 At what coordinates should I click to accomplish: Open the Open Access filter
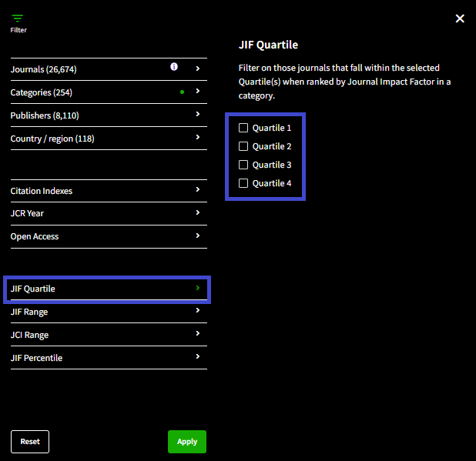coord(35,236)
